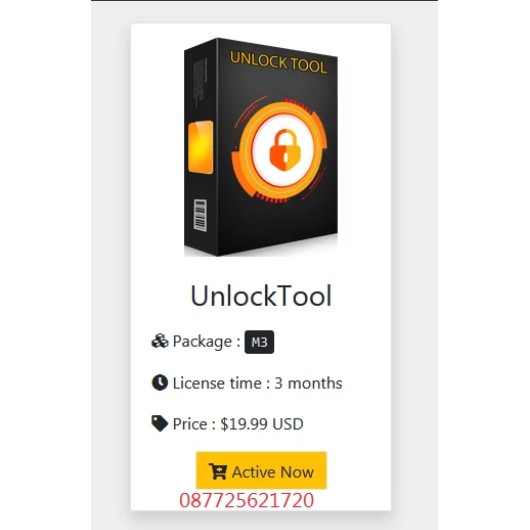
Task: Click the orange padlock logo
Action: 285,150
